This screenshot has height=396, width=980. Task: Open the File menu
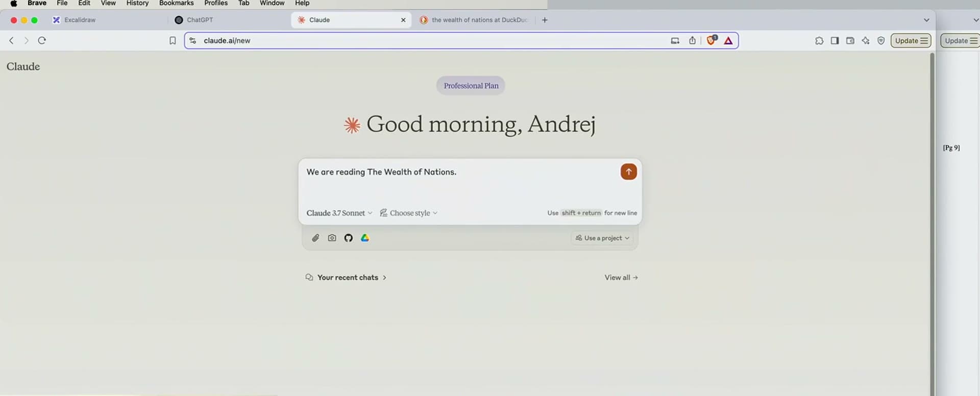[x=62, y=3]
